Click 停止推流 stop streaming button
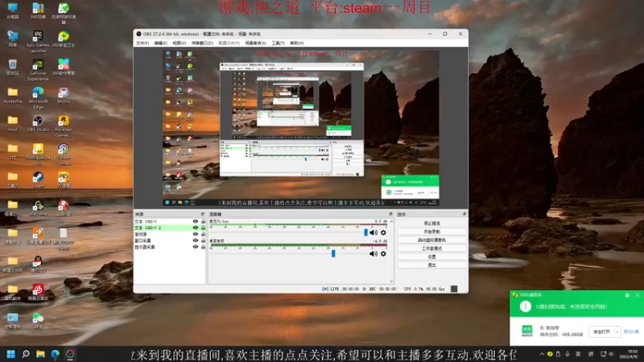Screen dimensions: 644x362 click(x=431, y=224)
